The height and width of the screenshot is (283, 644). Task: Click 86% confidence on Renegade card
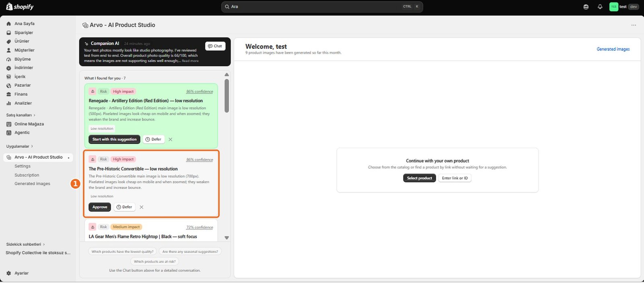tap(200, 92)
